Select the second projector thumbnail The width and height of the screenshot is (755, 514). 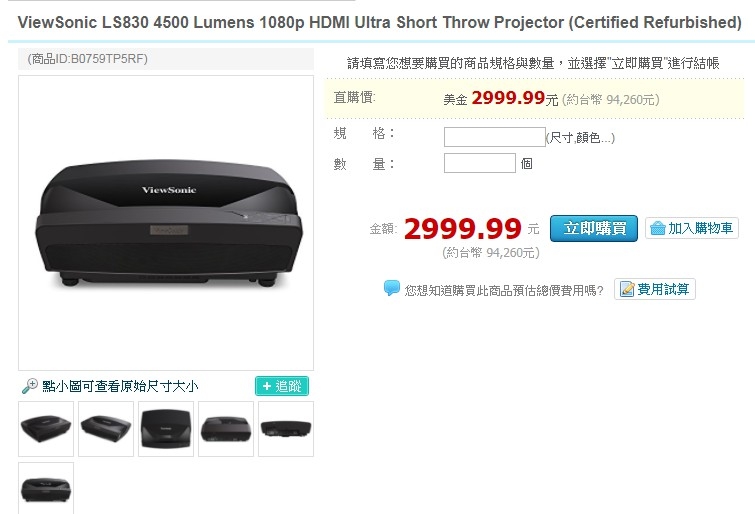pyautogui.click(x=106, y=429)
